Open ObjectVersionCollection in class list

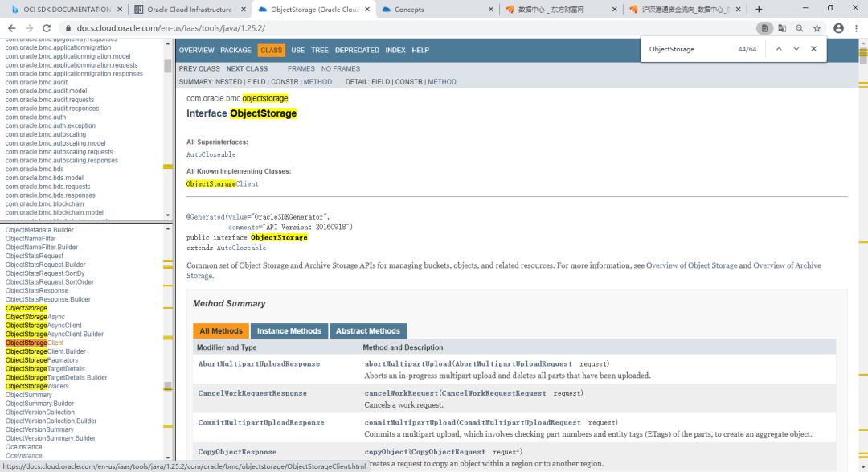coord(40,412)
